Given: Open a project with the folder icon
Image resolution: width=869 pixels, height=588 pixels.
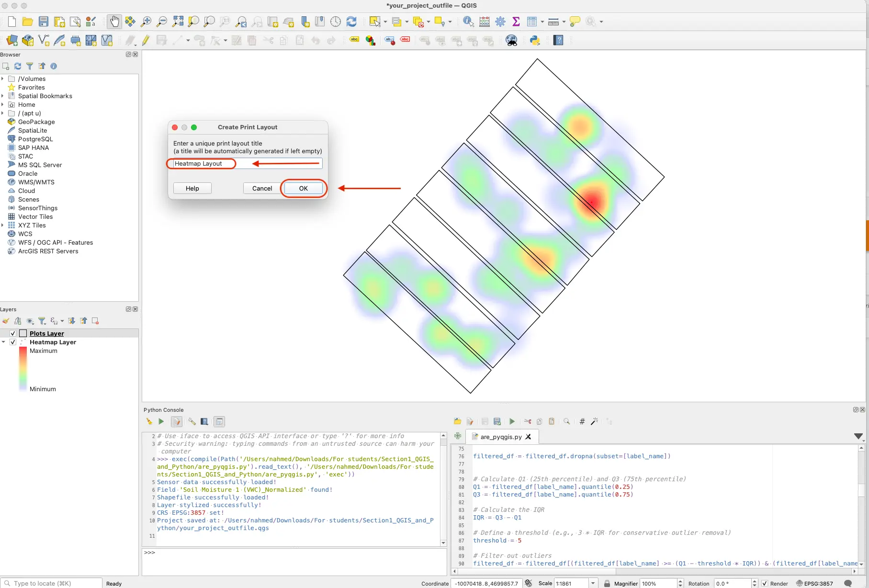Looking at the screenshot, I should 28,22.
